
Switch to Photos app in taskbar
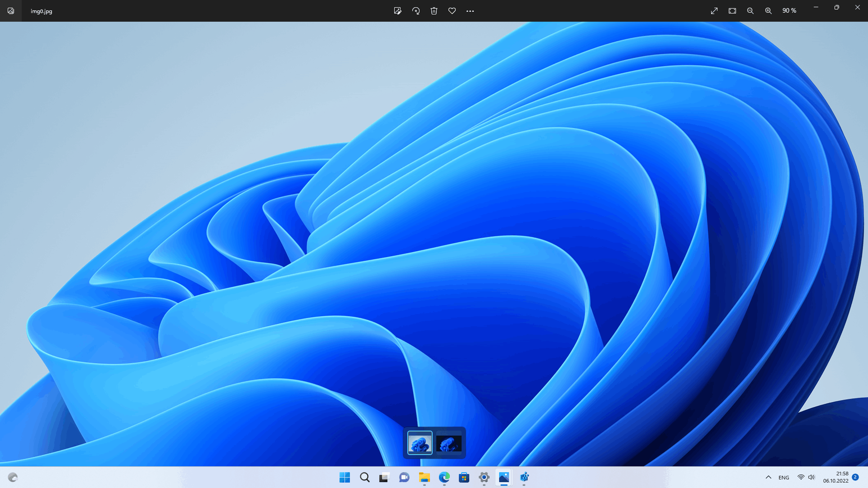click(x=504, y=477)
